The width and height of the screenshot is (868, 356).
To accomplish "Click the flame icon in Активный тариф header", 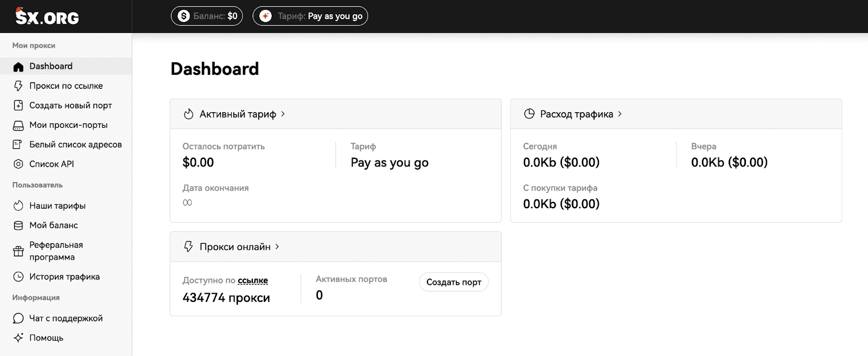I will (189, 114).
